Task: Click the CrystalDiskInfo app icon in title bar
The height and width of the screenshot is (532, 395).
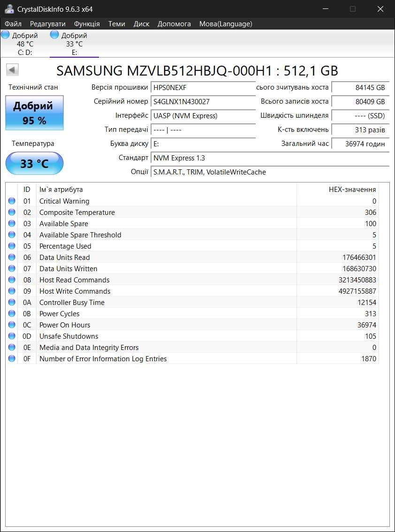Action: 9,9
